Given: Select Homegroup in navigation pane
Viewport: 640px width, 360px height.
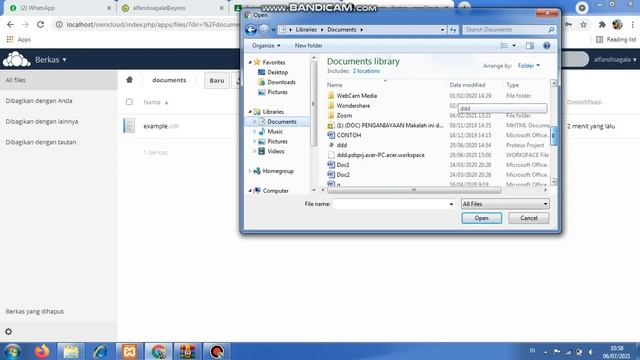Looking at the screenshot, I should [278, 171].
